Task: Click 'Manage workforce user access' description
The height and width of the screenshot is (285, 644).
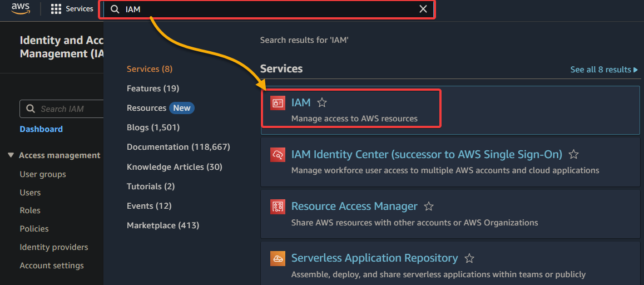Action: point(445,170)
